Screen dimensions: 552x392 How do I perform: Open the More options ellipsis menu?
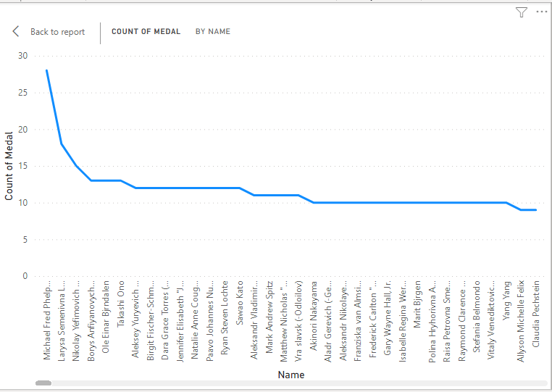pos(541,12)
